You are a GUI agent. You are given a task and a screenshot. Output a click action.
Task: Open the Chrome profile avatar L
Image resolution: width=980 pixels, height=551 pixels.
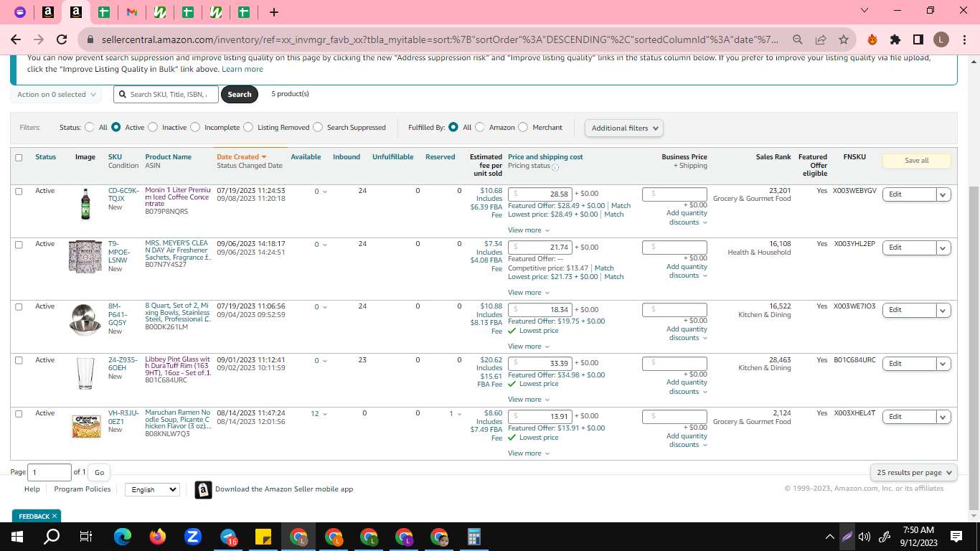coord(941,39)
